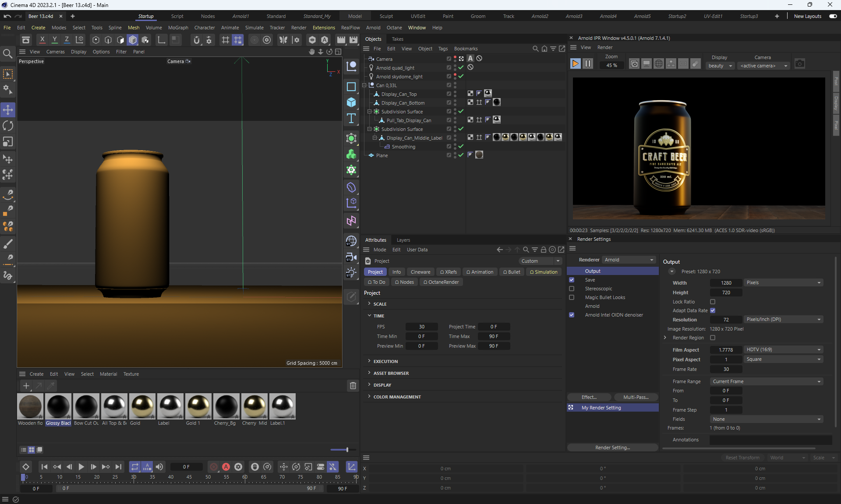Click the Text spline tool icon
841x504 pixels.
pyautogui.click(x=351, y=119)
